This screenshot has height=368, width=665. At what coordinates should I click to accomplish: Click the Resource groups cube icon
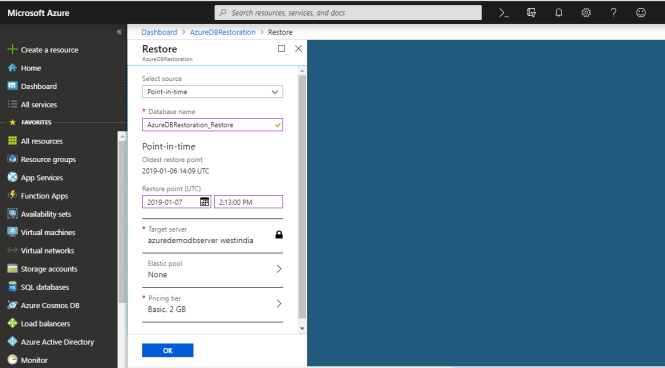12,159
